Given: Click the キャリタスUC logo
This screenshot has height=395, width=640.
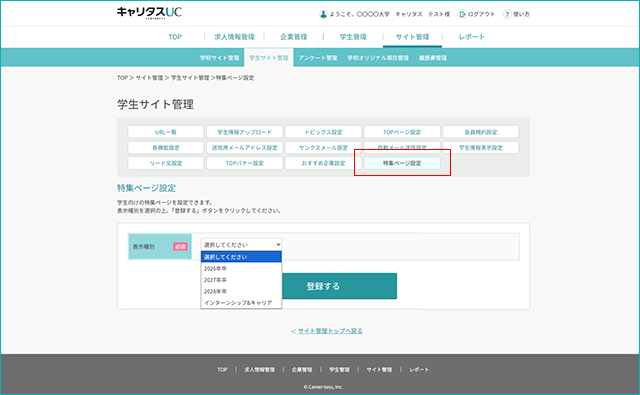Looking at the screenshot, I should pyautogui.click(x=149, y=13).
